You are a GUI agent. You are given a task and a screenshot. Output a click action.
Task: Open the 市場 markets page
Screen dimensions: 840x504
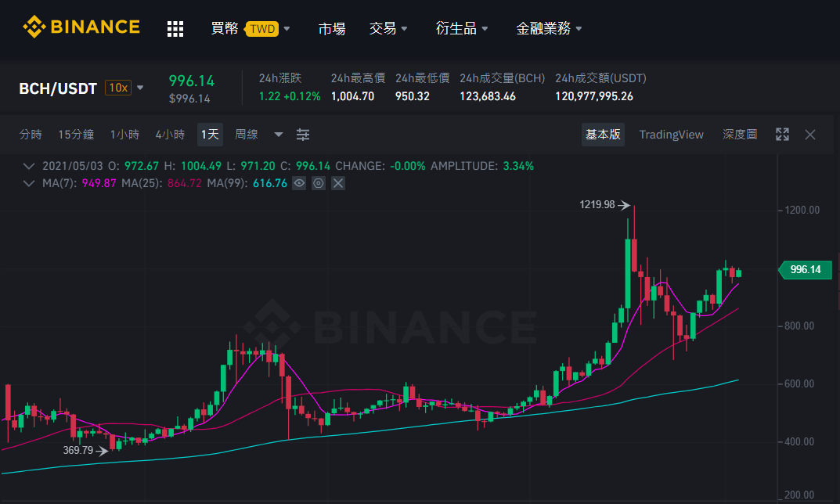pyautogui.click(x=332, y=28)
